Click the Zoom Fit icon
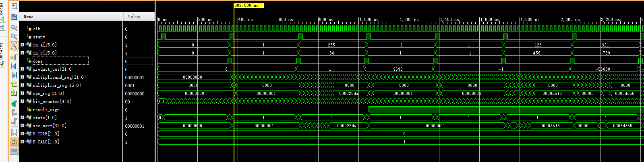Screen dimensions: 644x162 (x=14, y=46)
